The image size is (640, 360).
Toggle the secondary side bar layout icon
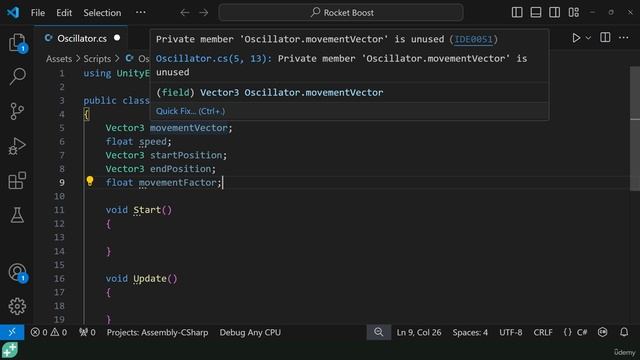point(554,13)
